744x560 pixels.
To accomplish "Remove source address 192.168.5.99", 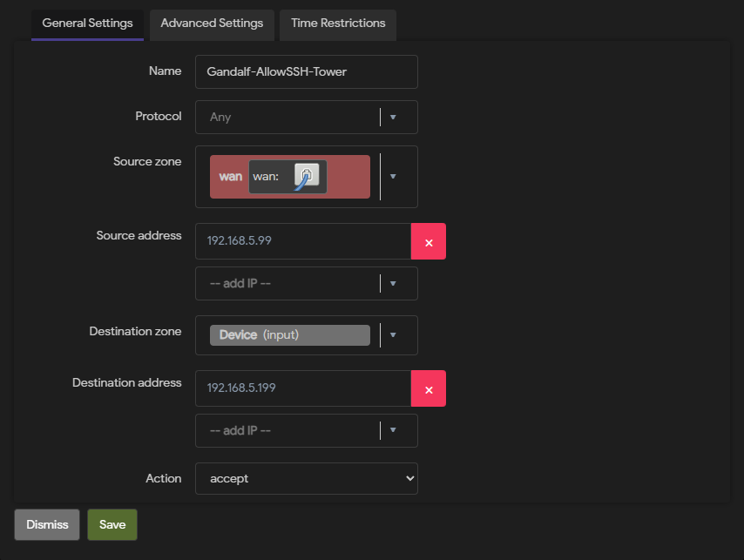I will 429,241.
